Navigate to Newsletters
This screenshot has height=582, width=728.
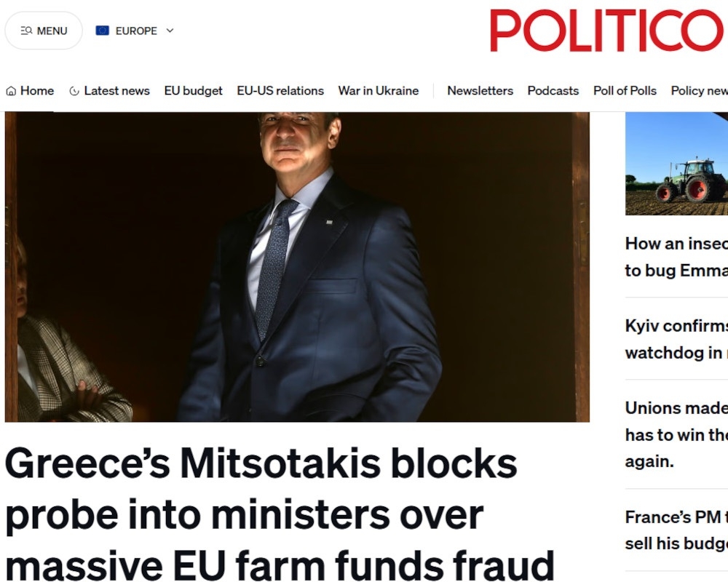pos(480,91)
